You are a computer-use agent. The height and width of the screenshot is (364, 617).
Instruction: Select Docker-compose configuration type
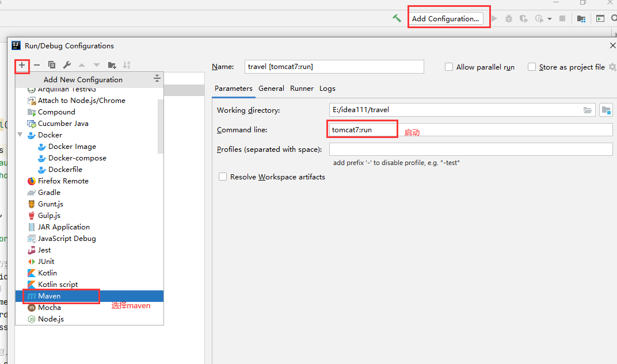click(x=89, y=158)
